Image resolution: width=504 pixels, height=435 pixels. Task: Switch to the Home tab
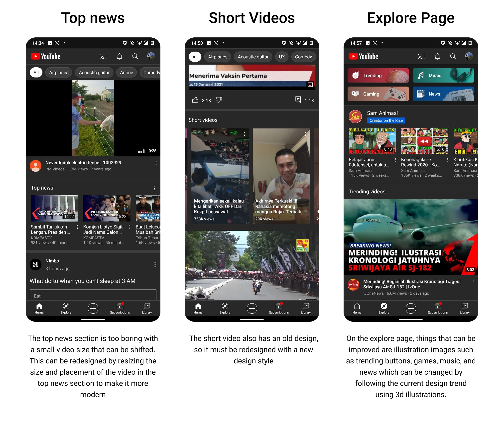[x=39, y=309]
